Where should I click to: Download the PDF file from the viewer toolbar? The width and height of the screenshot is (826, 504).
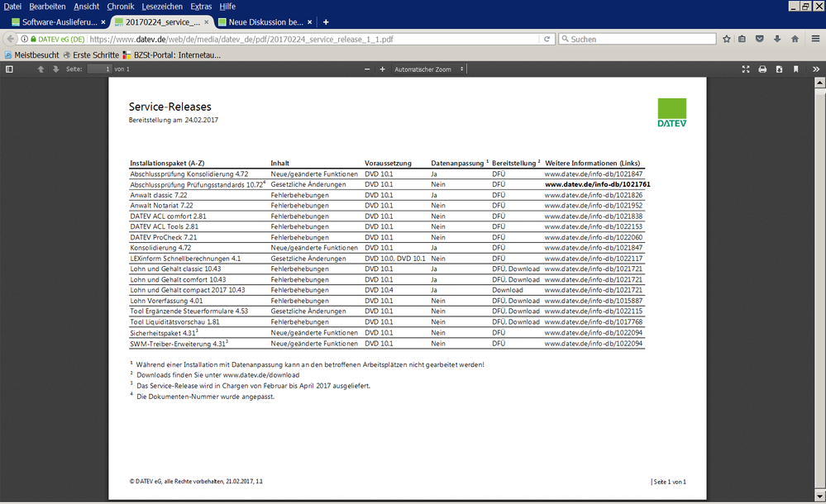coord(779,69)
